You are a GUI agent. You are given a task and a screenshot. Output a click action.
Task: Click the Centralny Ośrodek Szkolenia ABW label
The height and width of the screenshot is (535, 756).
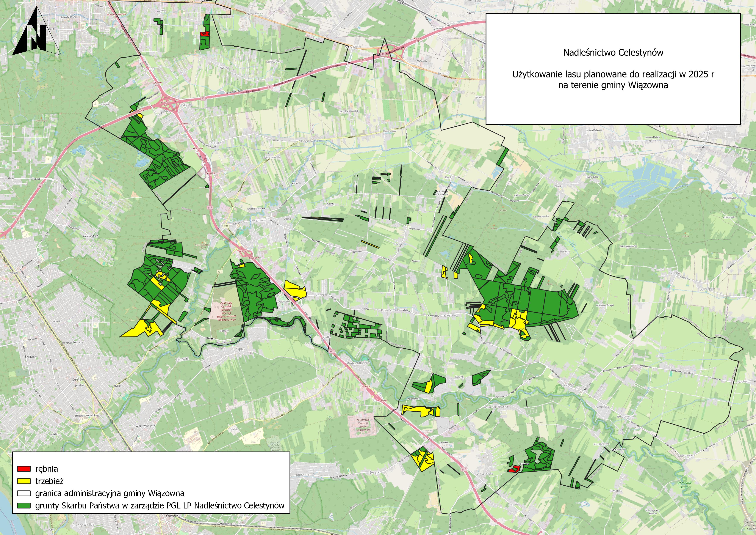226,311
